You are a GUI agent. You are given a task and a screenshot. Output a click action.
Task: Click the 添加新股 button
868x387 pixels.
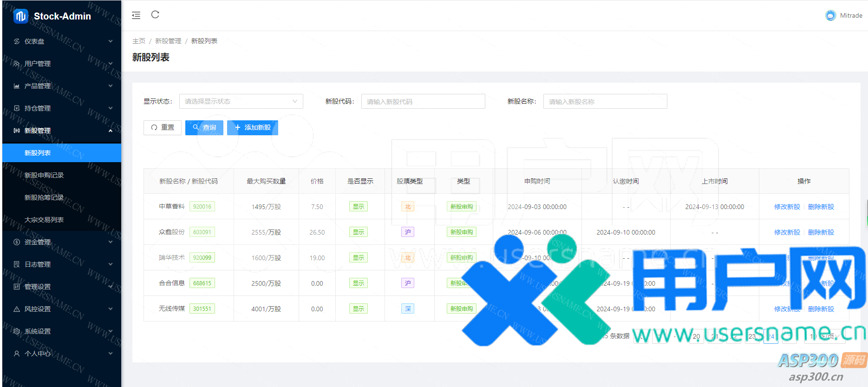click(x=253, y=128)
